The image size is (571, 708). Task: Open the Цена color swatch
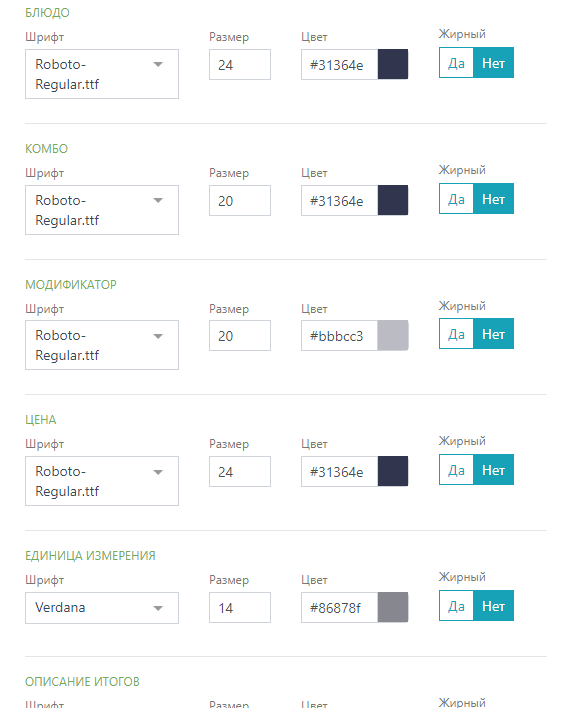click(393, 471)
